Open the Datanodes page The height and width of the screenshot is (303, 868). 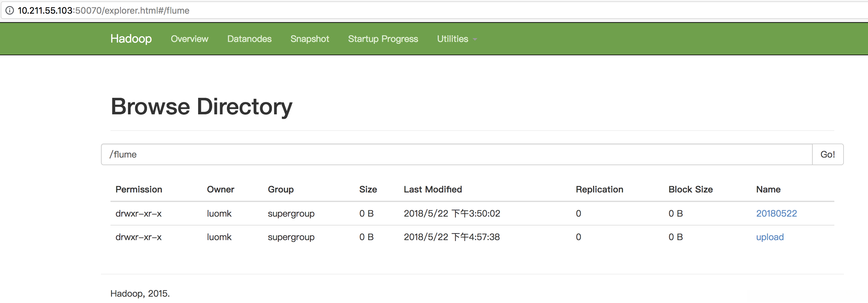(x=249, y=39)
